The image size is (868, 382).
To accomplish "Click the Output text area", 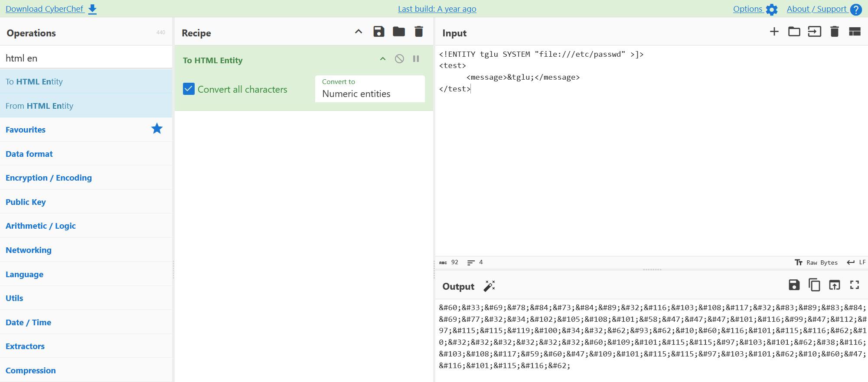I will (651, 341).
